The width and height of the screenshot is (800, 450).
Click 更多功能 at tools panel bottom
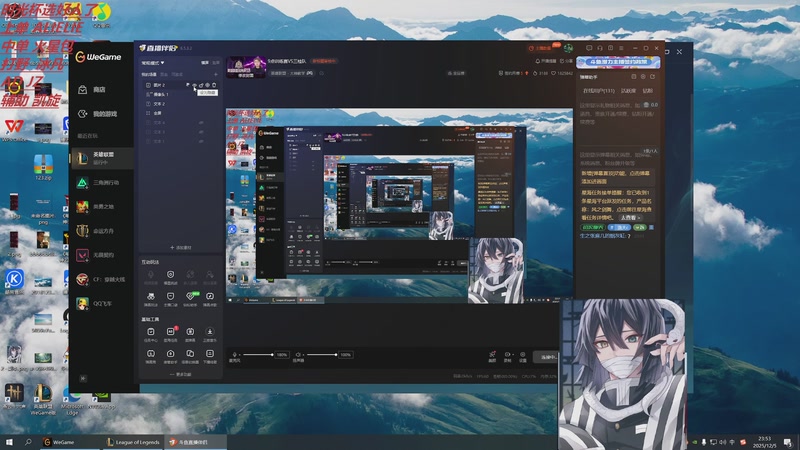(x=181, y=374)
